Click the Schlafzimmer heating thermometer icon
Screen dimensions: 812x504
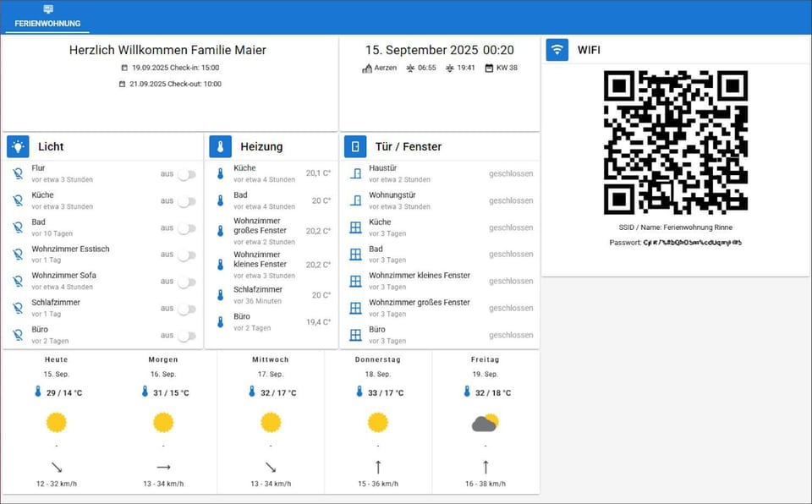pyautogui.click(x=221, y=295)
